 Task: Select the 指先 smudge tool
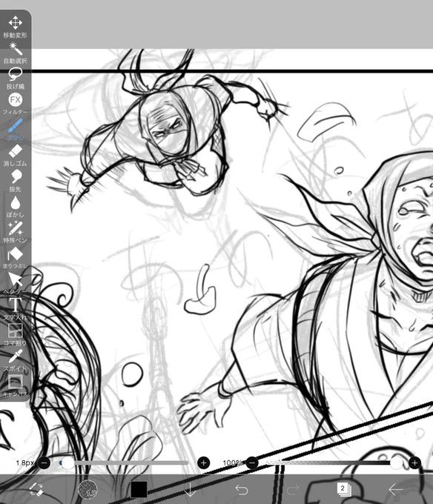(x=15, y=181)
